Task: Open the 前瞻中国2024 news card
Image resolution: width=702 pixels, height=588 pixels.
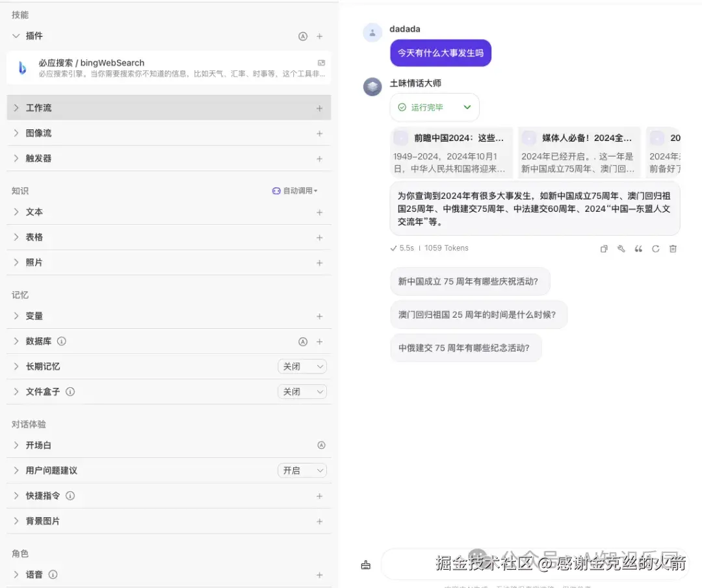Action: 450,152
